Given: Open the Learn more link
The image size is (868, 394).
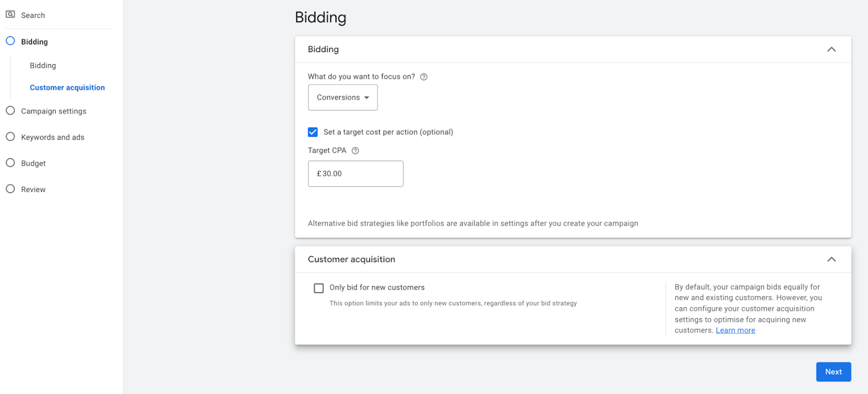Looking at the screenshot, I should 735,331.
